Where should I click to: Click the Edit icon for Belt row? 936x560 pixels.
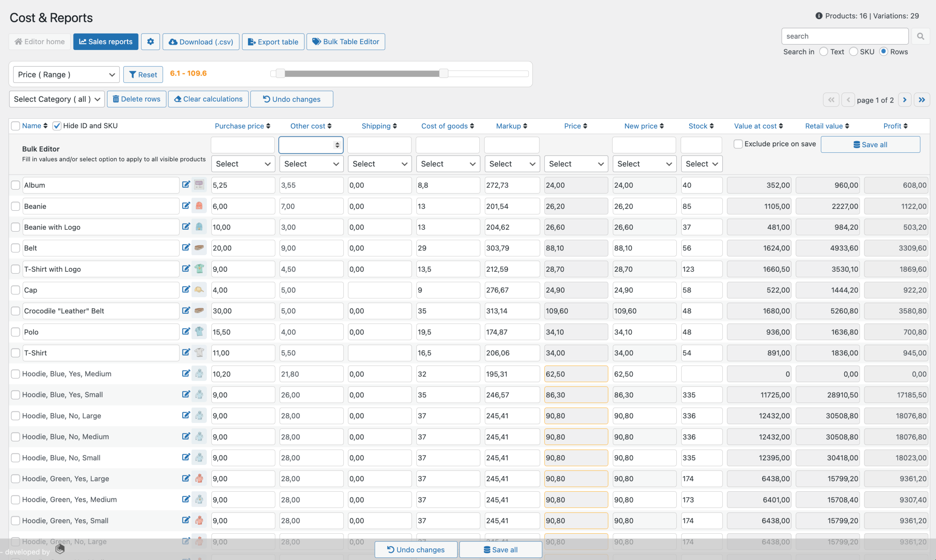point(185,247)
